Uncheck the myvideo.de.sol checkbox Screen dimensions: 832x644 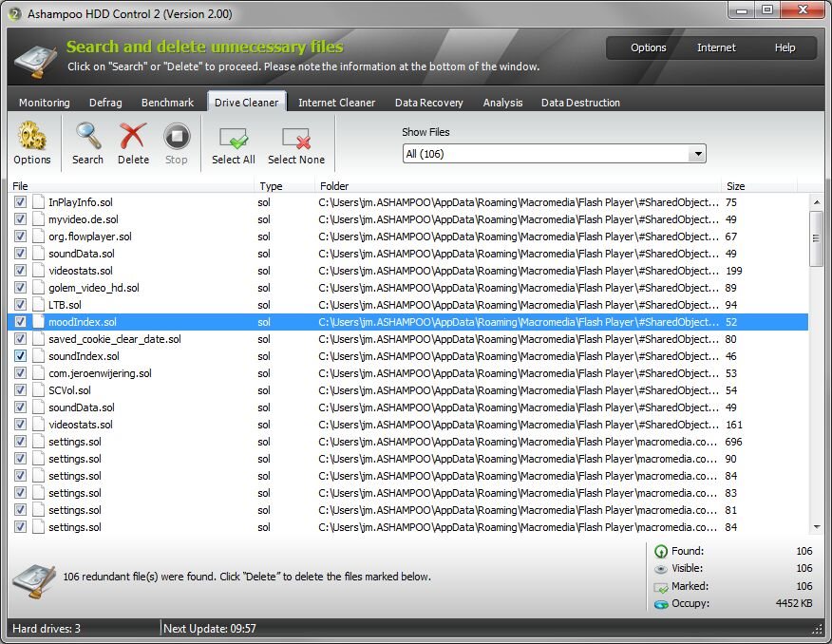click(x=20, y=219)
